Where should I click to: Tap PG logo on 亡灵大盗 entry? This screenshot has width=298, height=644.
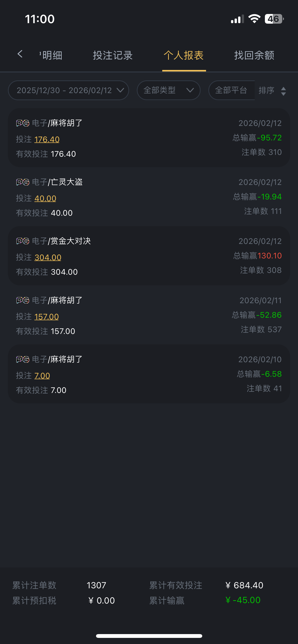[x=23, y=182]
